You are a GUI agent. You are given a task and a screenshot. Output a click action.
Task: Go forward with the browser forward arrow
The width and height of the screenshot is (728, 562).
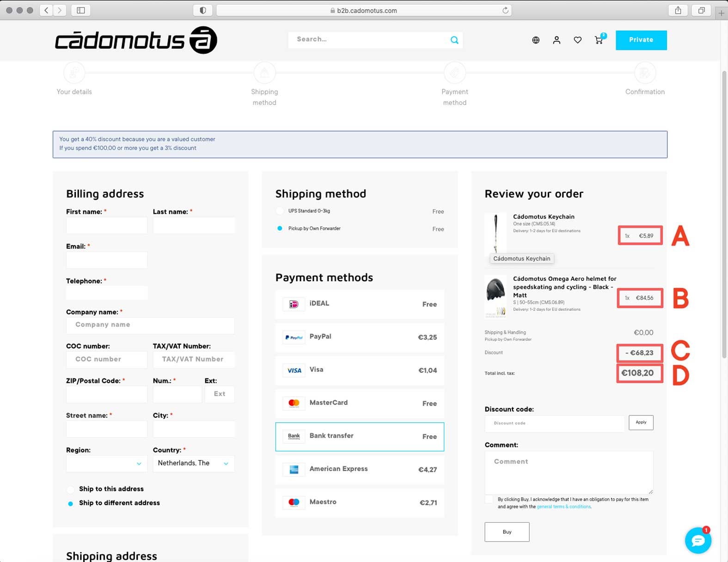click(60, 10)
